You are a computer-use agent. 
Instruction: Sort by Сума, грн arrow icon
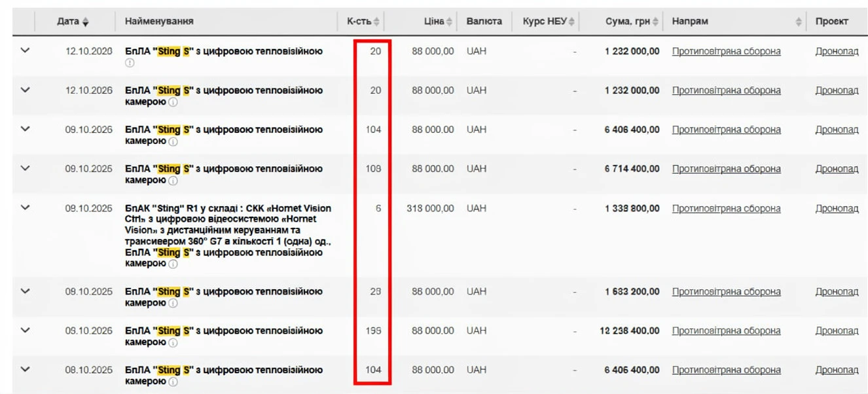pos(656,22)
